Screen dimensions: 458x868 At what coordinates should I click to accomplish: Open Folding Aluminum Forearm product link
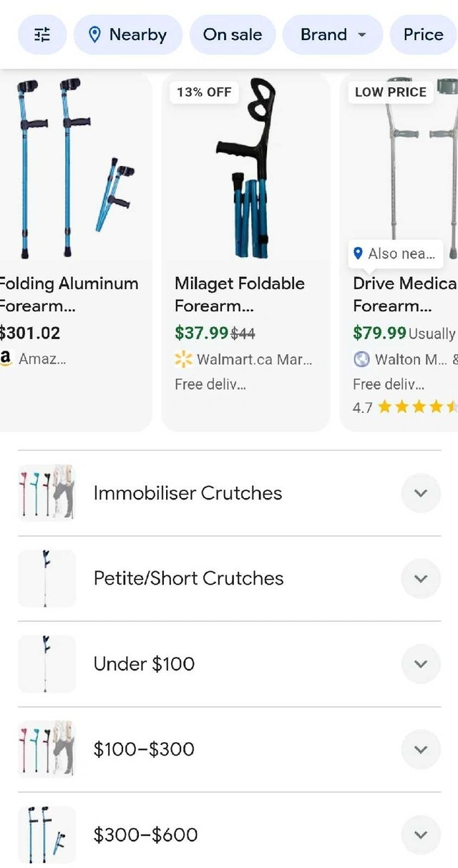click(68, 294)
